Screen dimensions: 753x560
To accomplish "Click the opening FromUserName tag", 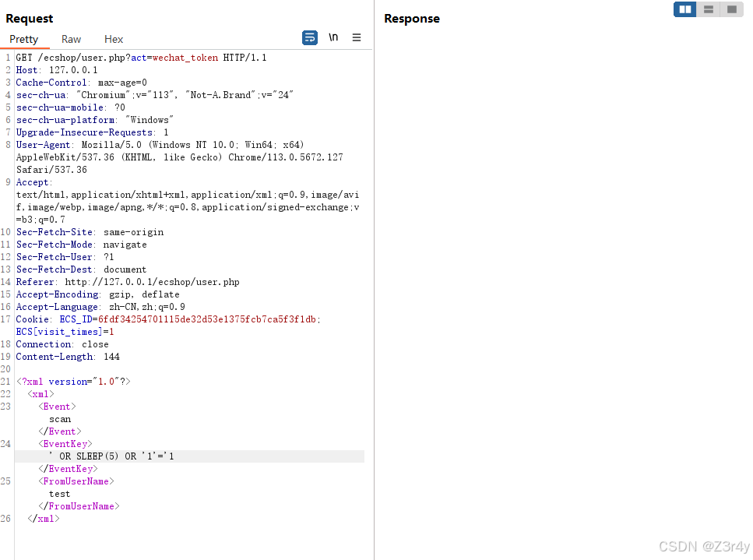I will 76,481.
